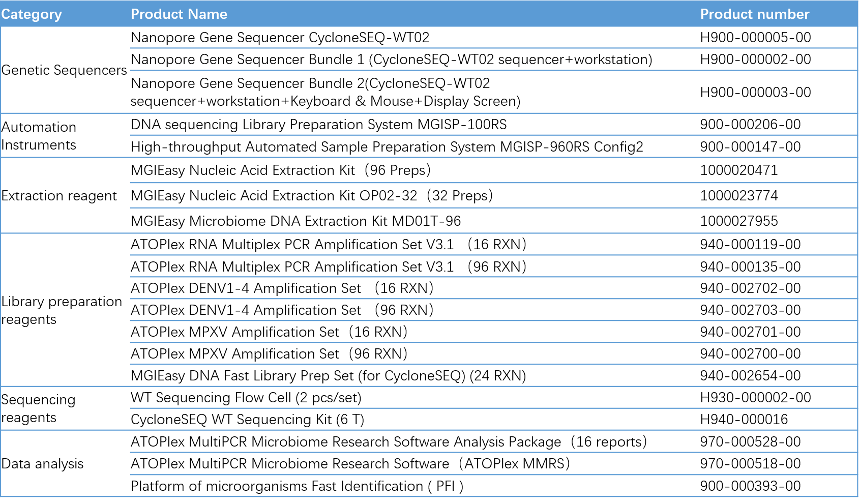Click product number 940-000119-00
This screenshot has height=504, width=859.
751,245
